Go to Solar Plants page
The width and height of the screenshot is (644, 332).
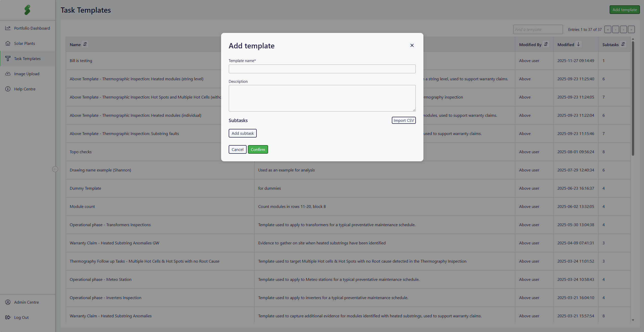(x=25, y=43)
